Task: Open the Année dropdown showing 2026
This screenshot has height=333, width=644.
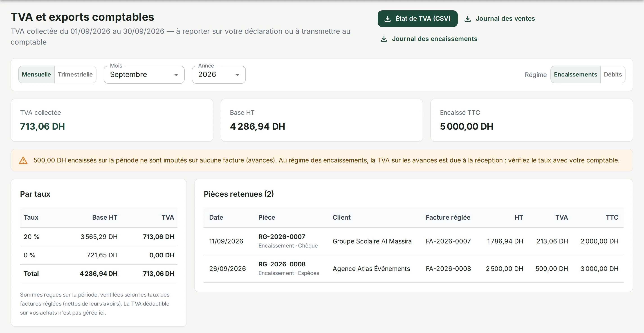Action: pyautogui.click(x=219, y=74)
